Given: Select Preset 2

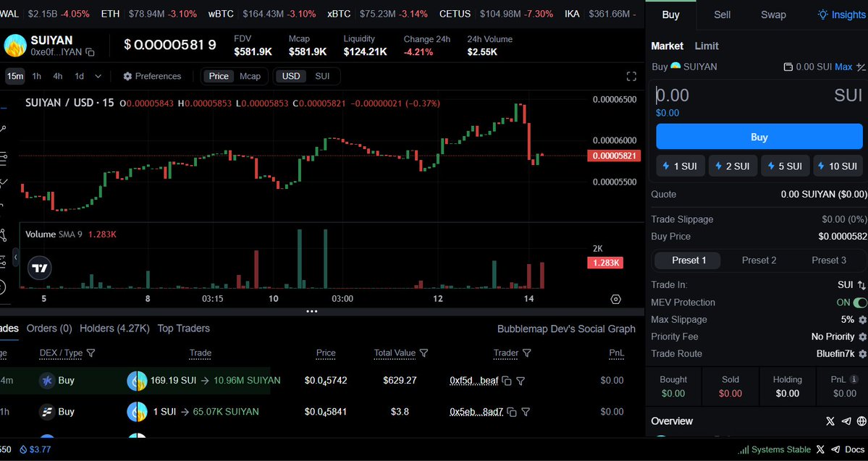Looking at the screenshot, I should 759,261.
